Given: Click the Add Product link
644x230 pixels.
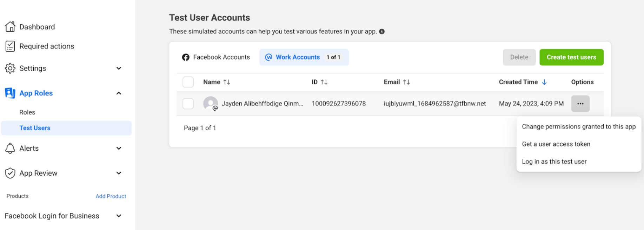Looking at the screenshot, I should click(111, 196).
